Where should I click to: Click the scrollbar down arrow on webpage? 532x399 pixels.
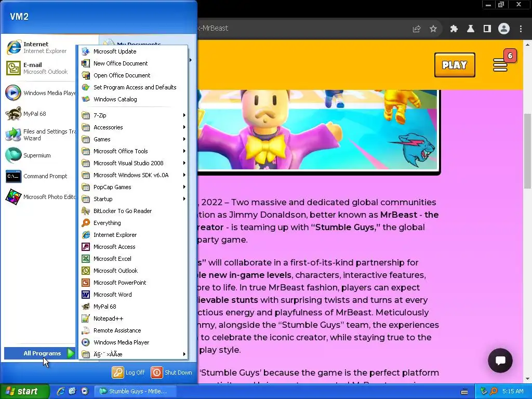pos(528,379)
